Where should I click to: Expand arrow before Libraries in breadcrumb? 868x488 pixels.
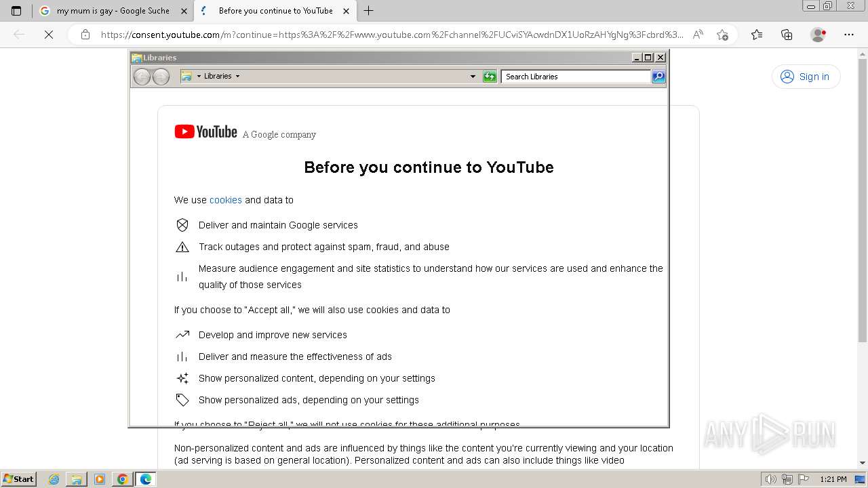199,76
